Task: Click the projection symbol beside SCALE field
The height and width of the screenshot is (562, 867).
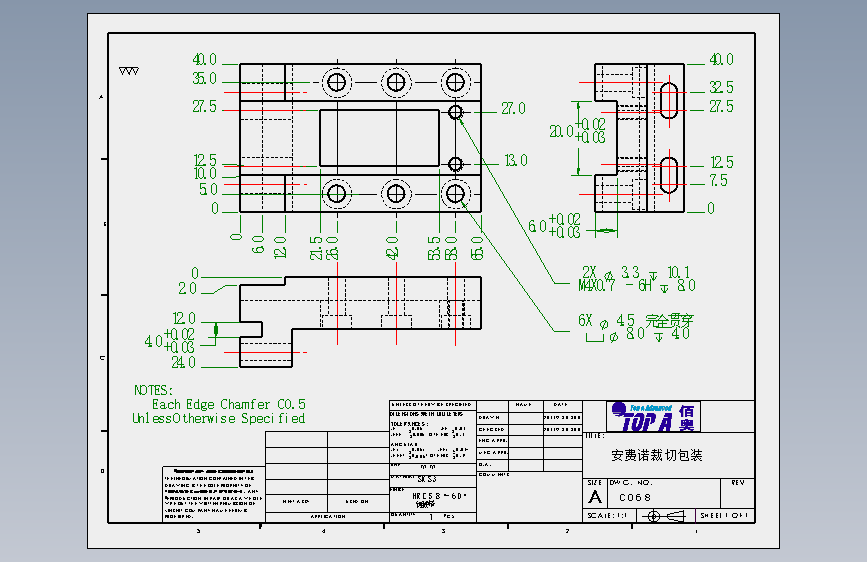Action: [666, 516]
